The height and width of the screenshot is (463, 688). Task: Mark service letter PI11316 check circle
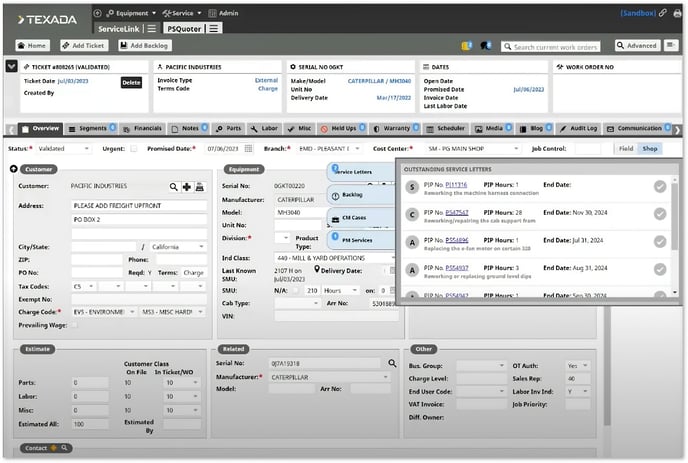point(660,187)
